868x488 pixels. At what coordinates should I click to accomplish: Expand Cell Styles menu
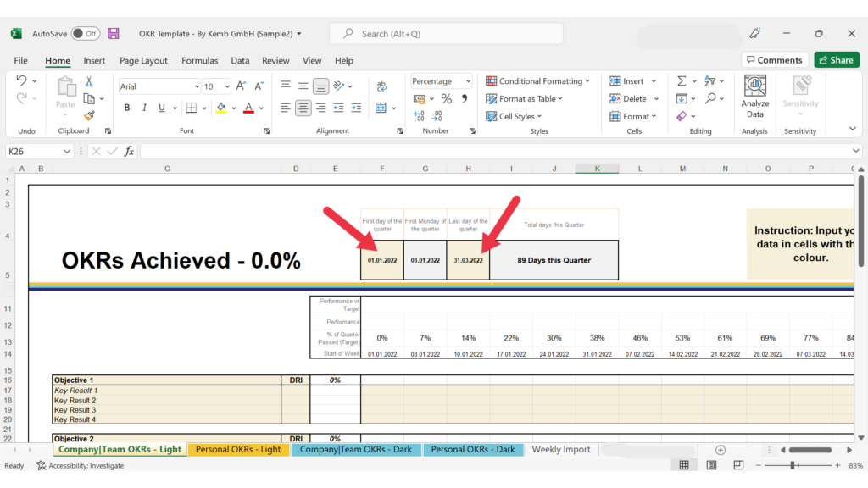pyautogui.click(x=514, y=116)
